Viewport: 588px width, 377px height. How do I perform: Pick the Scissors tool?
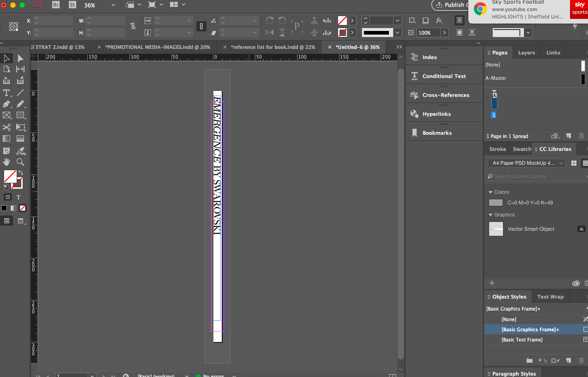pyautogui.click(x=7, y=127)
